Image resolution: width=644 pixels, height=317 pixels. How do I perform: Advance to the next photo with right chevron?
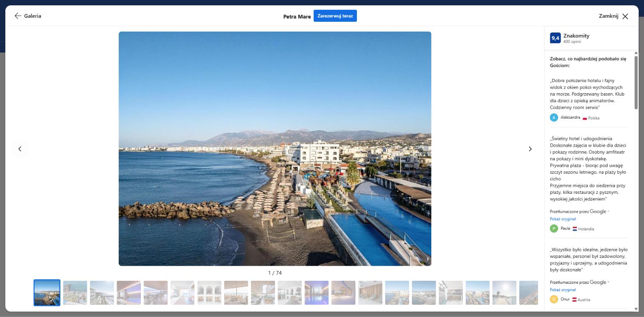(530, 149)
